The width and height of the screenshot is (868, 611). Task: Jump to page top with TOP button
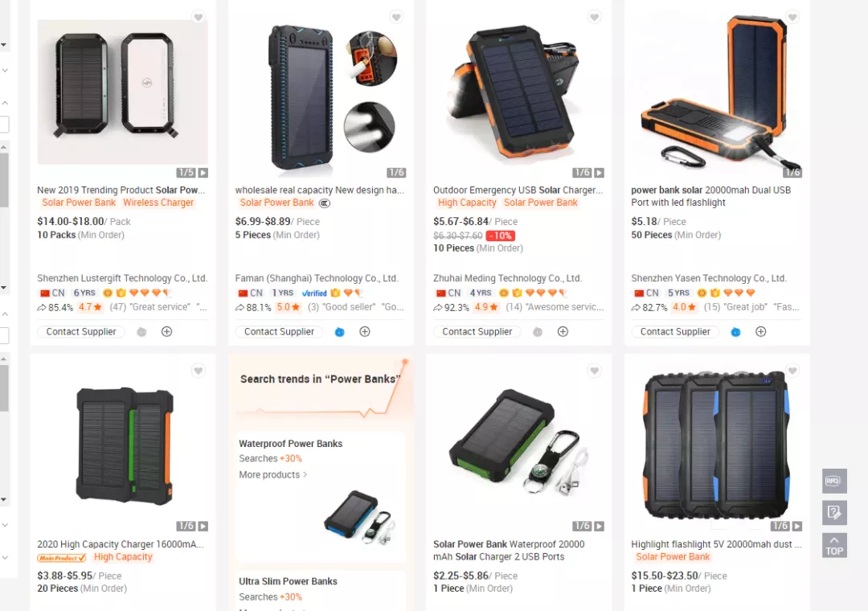point(833,546)
